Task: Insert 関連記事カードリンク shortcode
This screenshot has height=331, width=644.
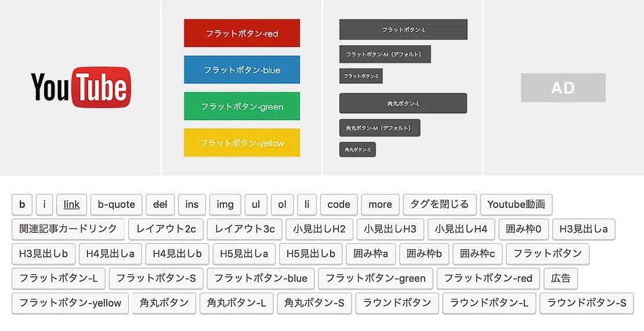Action: click(x=68, y=229)
